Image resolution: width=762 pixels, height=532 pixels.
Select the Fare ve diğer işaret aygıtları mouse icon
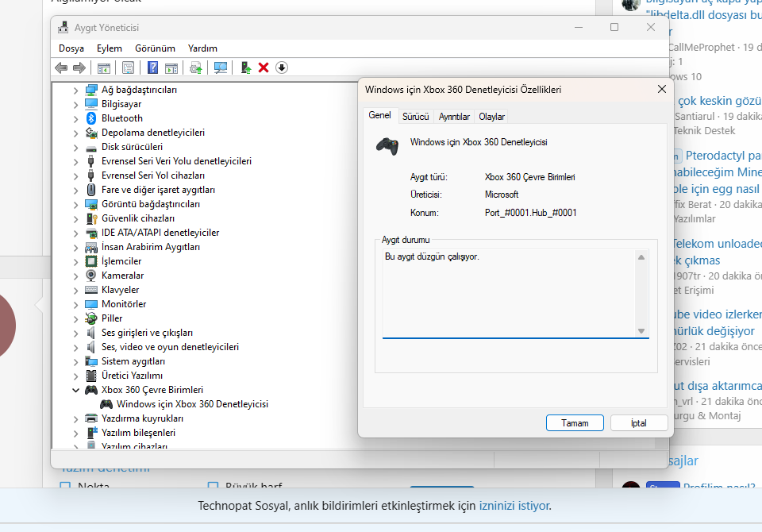tap(90, 190)
